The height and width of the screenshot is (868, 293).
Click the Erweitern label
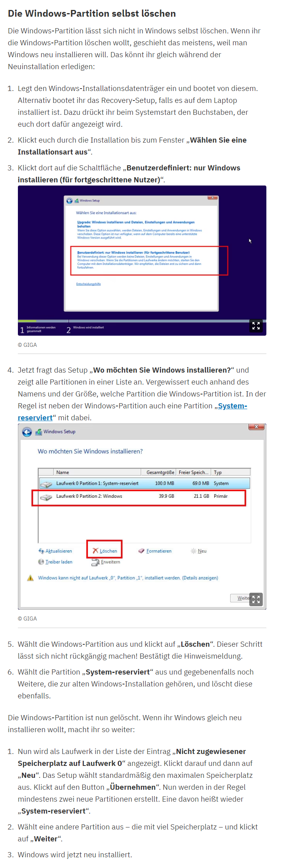pos(111,562)
